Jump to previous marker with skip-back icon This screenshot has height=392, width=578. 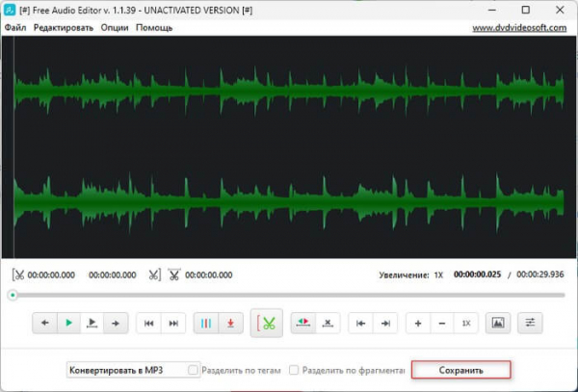[x=149, y=323]
